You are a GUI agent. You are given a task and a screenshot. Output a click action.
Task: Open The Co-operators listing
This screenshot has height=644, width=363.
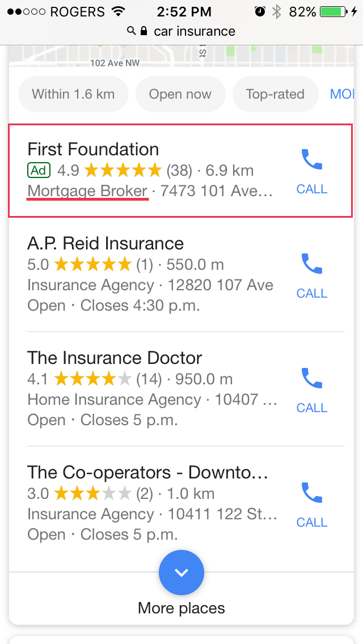(147, 473)
